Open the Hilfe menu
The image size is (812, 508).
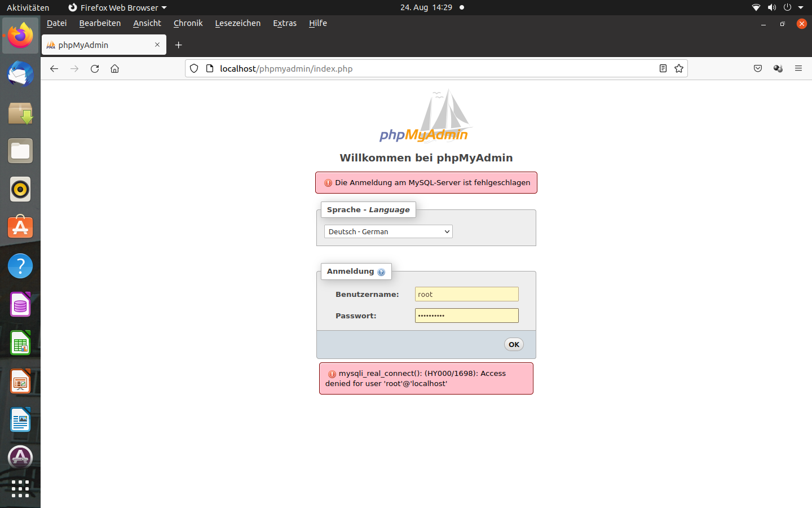pyautogui.click(x=318, y=23)
